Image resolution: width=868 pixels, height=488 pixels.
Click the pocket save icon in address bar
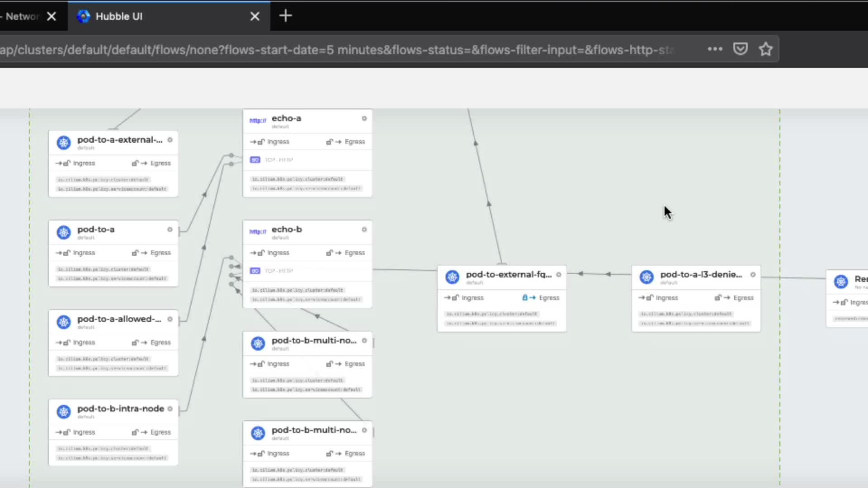(x=740, y=49)
